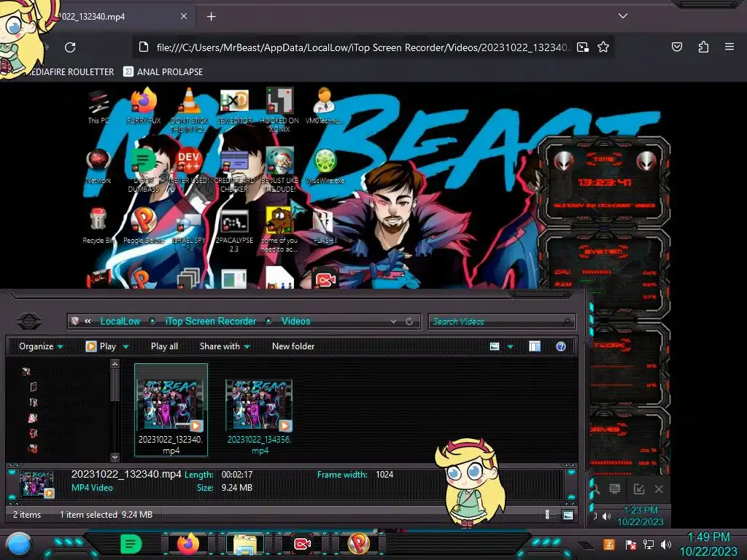Screen dimensions: 747x560
Task: Open File Explorer from the taskbar
Action: [x=245, y=544]
